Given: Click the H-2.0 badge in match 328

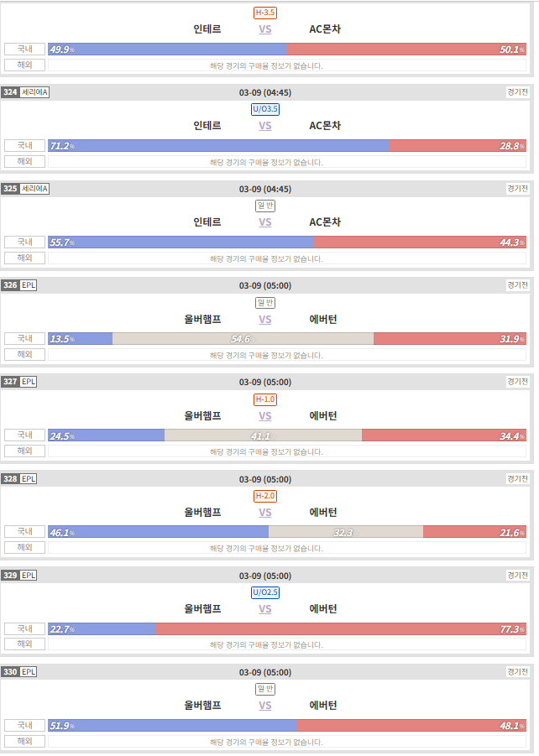Looking at the screenshot, I should [x=265, y=496].
